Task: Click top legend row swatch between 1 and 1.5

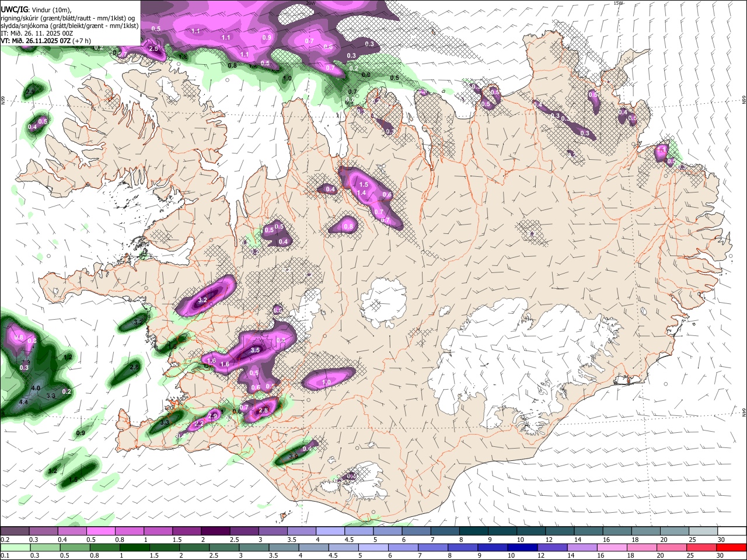Action: (x=158, y=531)
